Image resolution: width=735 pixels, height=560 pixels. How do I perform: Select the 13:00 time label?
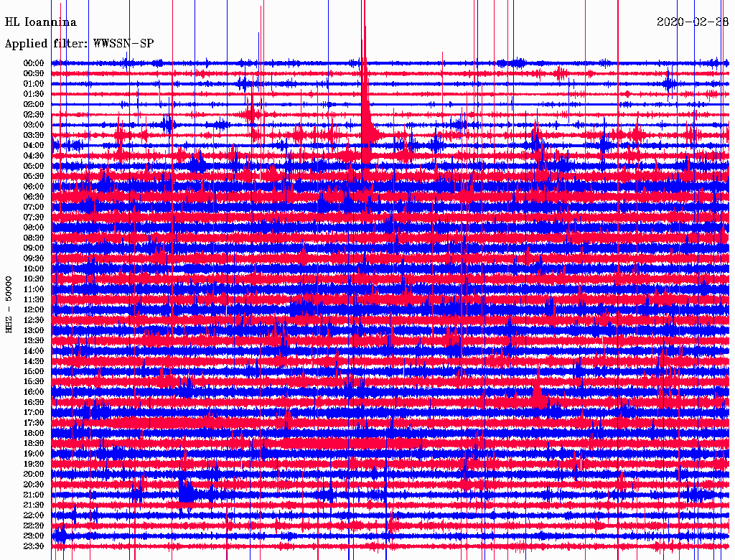pos(34,330)
